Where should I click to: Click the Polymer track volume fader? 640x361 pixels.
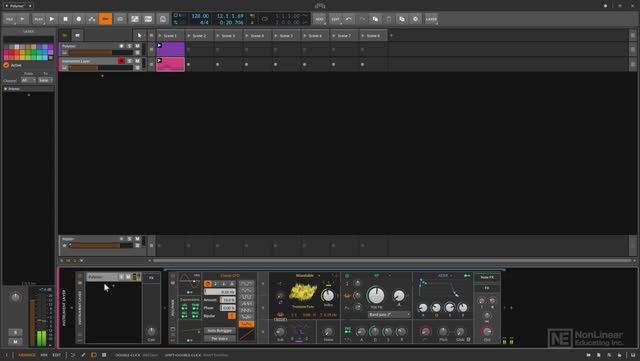(x=100, y=53)
